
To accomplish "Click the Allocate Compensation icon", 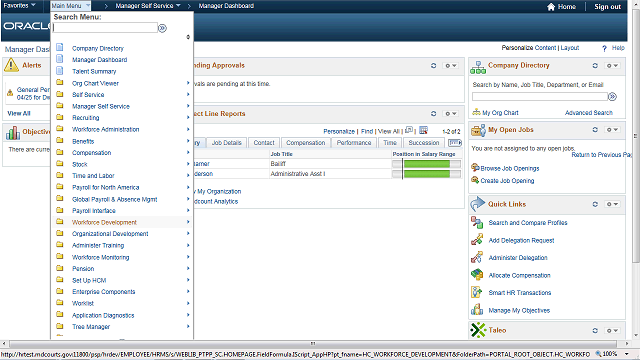I will tap(477, 275).
